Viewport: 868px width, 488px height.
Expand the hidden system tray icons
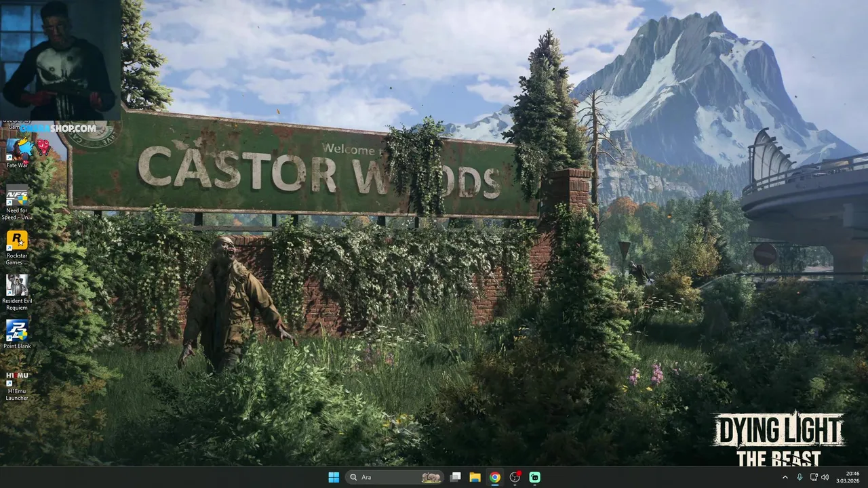[x=785, y=477]
